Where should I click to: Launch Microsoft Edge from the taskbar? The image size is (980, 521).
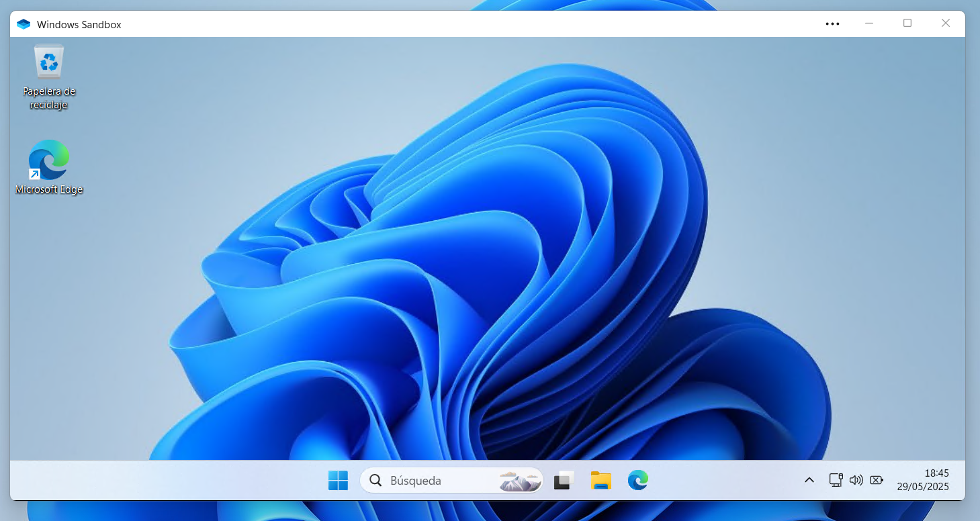[x=637, y=480]
